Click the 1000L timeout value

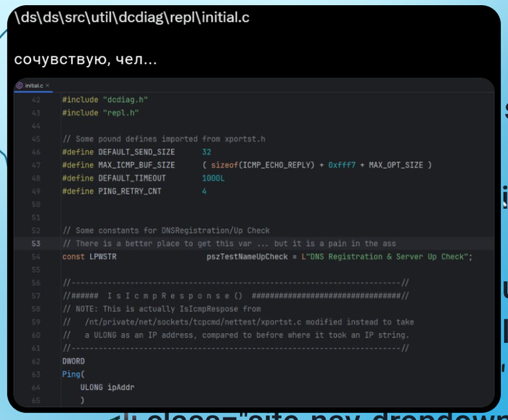pos(213,178)
